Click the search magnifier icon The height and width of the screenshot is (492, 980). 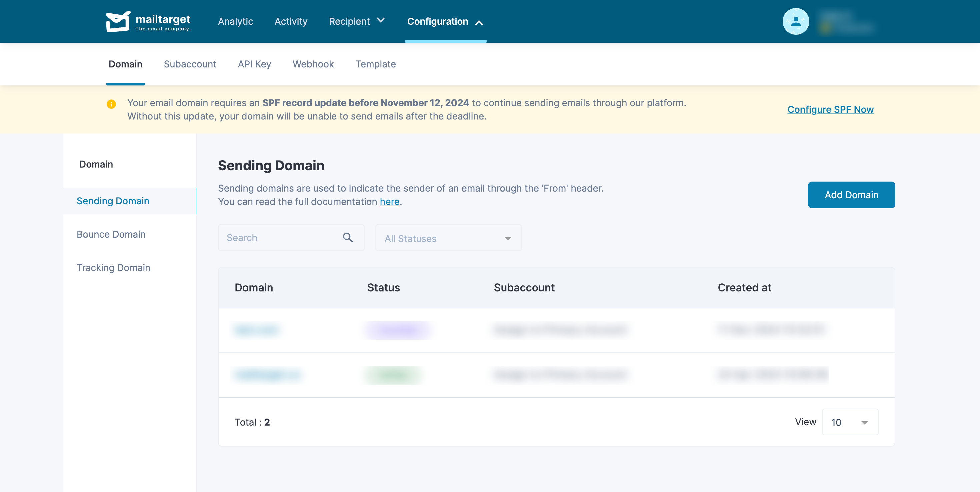tap(348, 238)
